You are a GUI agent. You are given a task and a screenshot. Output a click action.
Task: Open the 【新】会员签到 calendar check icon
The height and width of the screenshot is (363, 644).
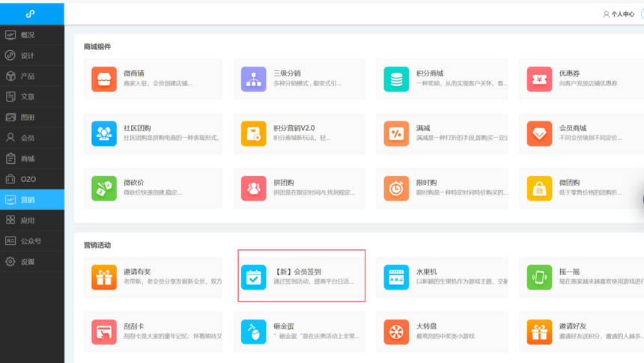[253, 277]
